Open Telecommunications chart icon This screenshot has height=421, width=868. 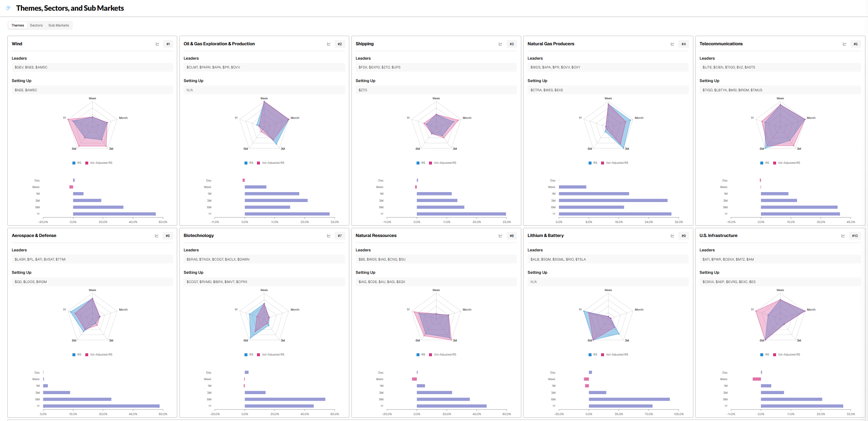[844, 44]
